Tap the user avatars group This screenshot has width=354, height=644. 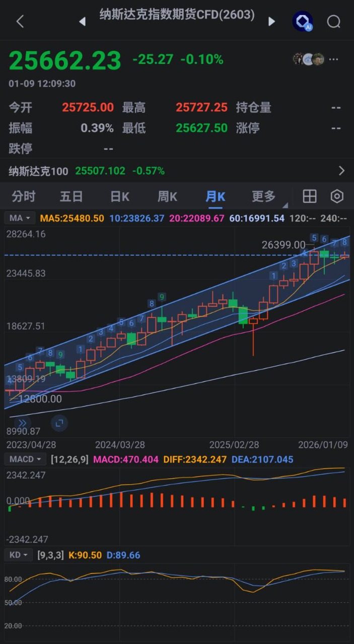click(x=308, y=59)
